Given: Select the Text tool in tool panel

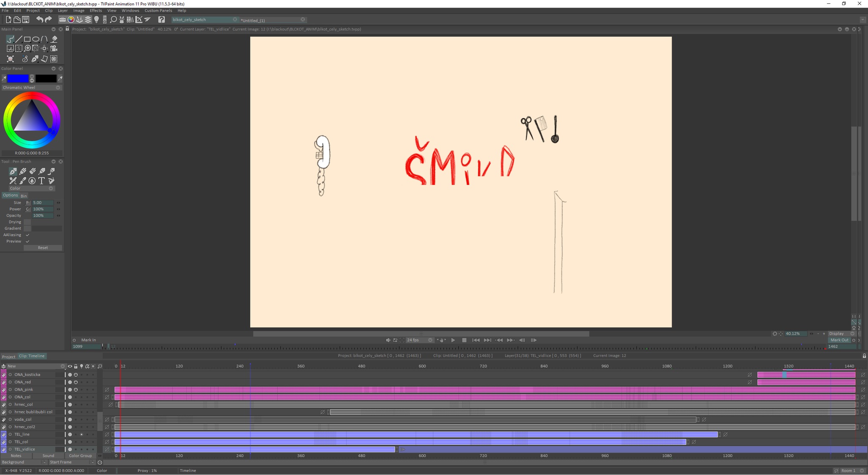Looking at the screenshot, I should point(42,181).
